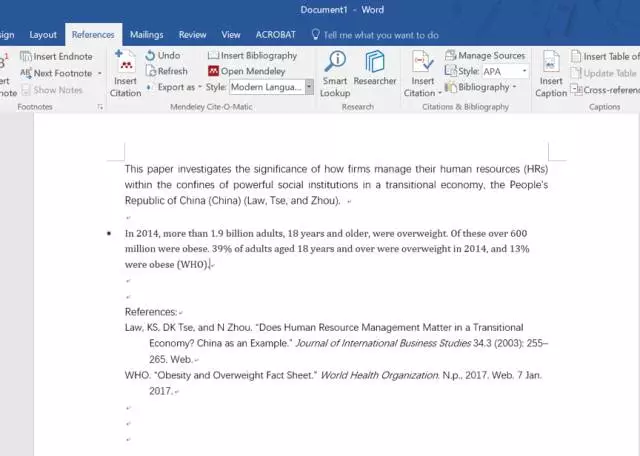Click the Export as icon
Viewport: 640px width, 456px height.
[x=149, y=87]
